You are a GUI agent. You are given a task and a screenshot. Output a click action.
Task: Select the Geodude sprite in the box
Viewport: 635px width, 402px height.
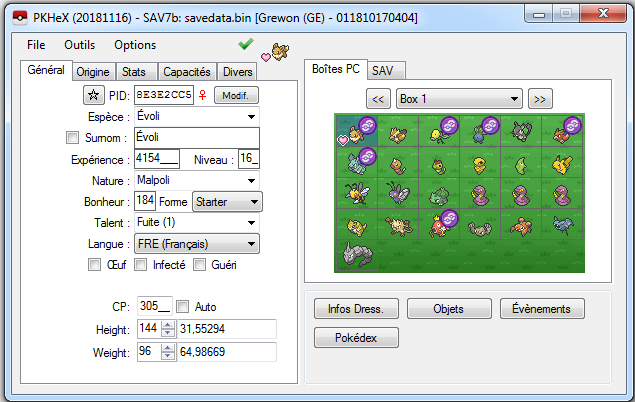click(480, 228)
